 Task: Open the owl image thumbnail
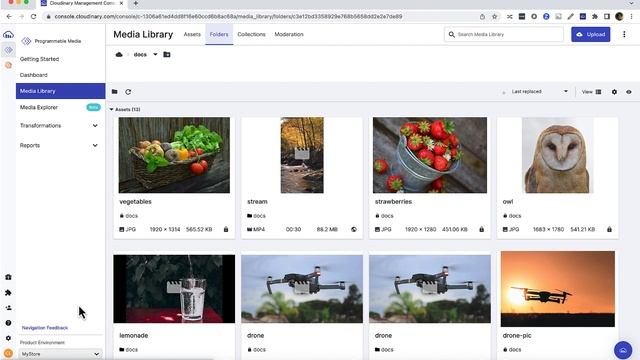click(x=558, y=155)
